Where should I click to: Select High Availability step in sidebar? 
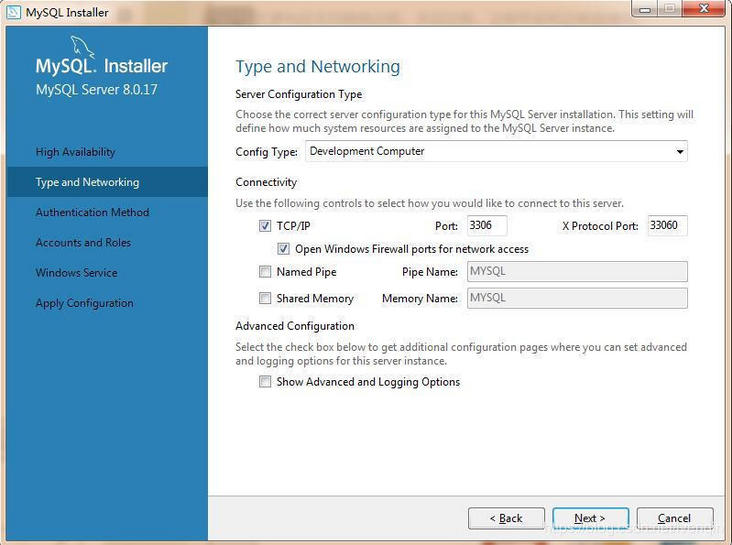click(x=75, y=152)
